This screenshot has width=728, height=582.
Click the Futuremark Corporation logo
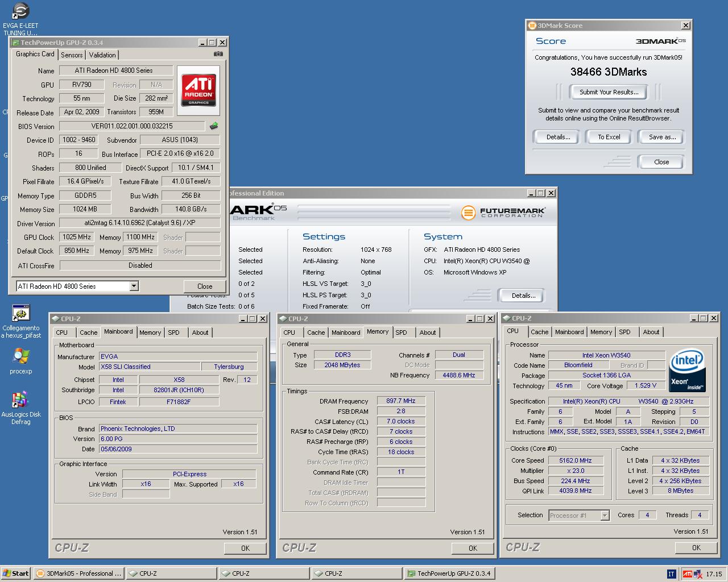[x=503, y=213]
